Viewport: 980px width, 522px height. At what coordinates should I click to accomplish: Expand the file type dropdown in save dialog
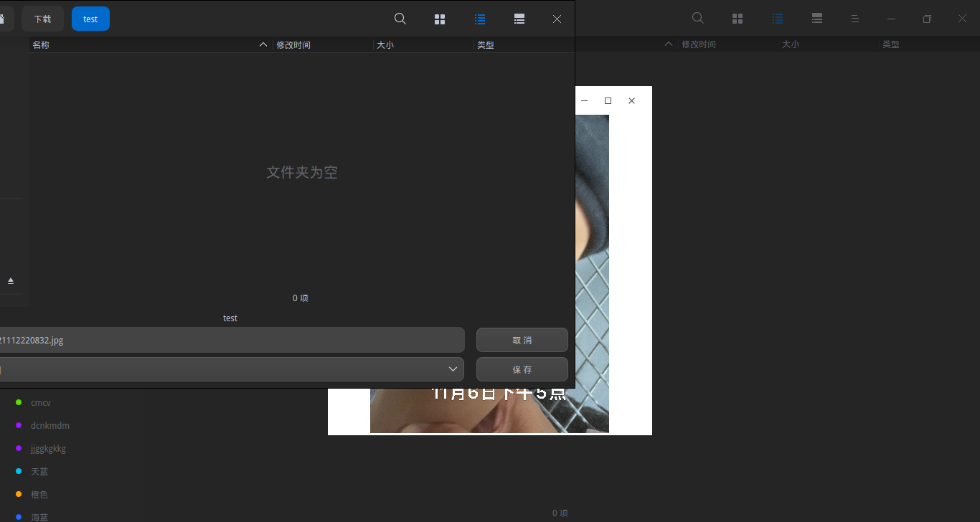click(x=453, y=369)
